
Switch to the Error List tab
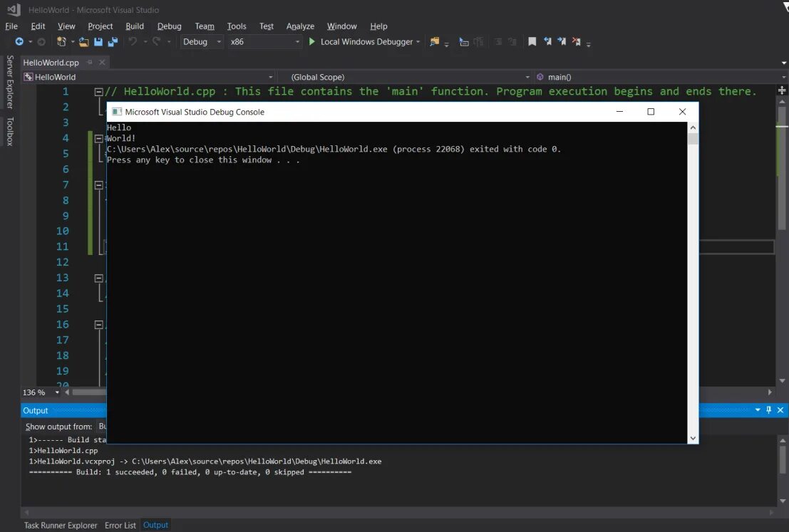click(x=120, y=525)
